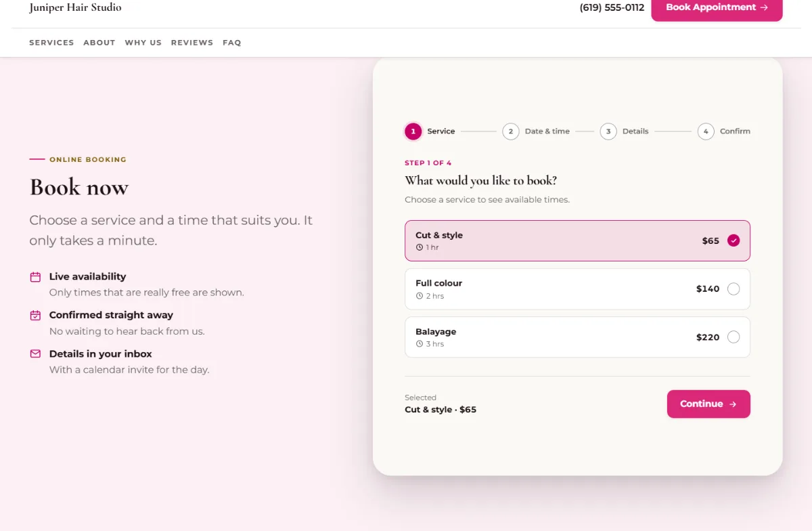Viewport: 812px width, 531px height.
Task: Select step 4 Confirm in the stepper
Action: [724, 131]
